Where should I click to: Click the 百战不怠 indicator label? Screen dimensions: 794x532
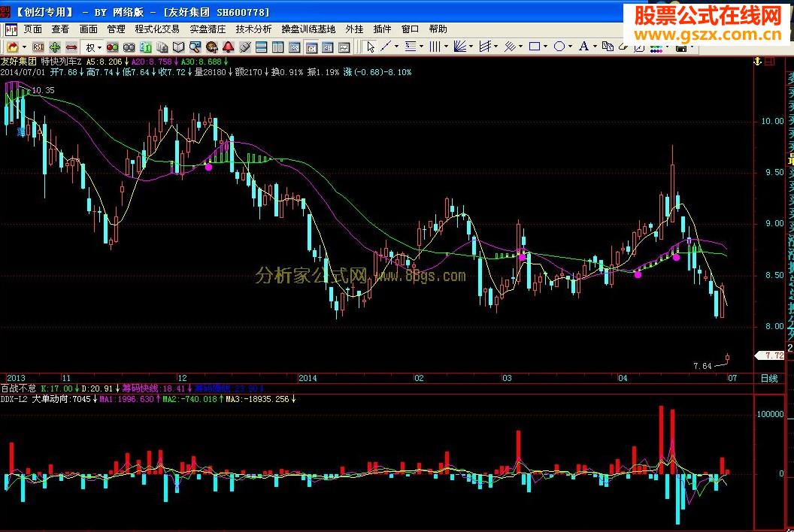point(18,388)
